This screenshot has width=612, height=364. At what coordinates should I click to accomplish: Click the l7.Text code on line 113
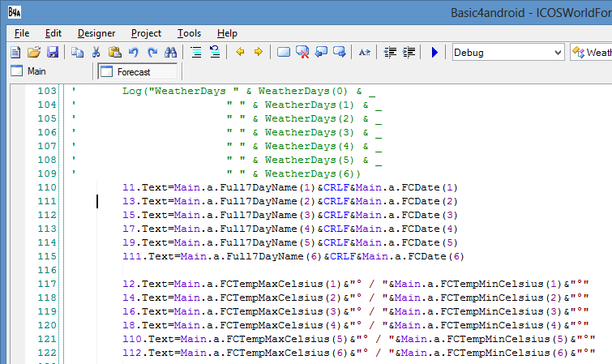(145, 229)
